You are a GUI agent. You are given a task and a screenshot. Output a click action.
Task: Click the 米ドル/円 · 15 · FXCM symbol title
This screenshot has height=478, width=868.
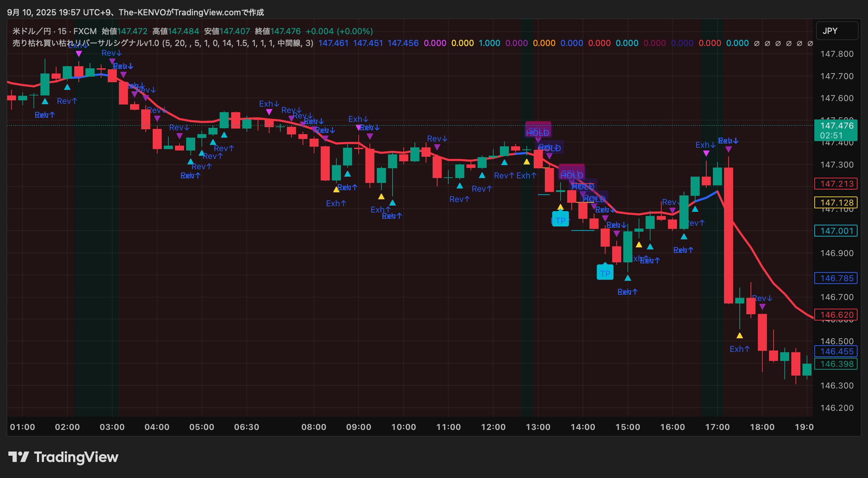point(54,31)
